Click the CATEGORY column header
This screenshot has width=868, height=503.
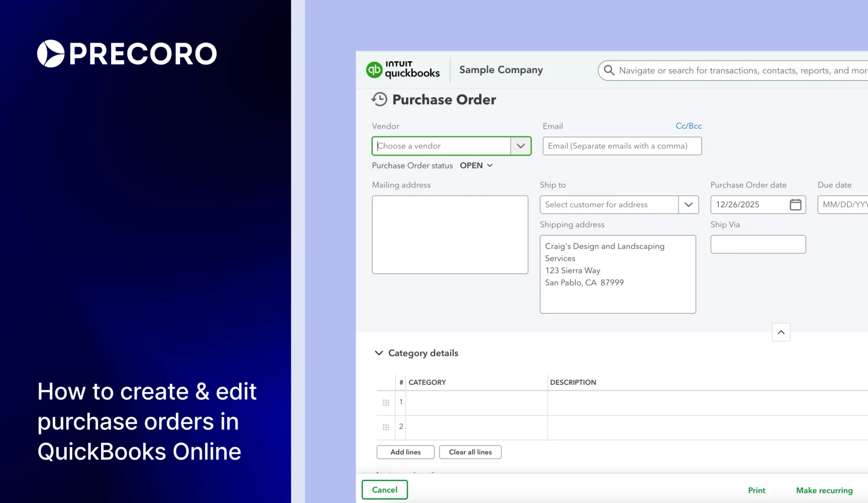pos(427,382)
